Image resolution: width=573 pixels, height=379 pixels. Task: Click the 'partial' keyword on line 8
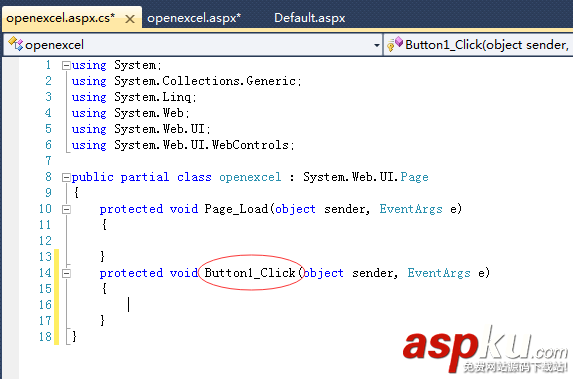145,177
